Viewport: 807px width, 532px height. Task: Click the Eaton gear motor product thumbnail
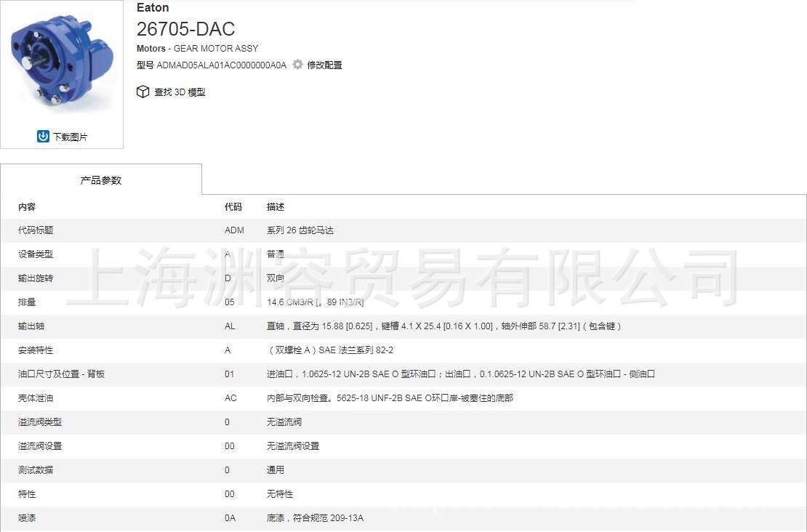click(62, 58)
